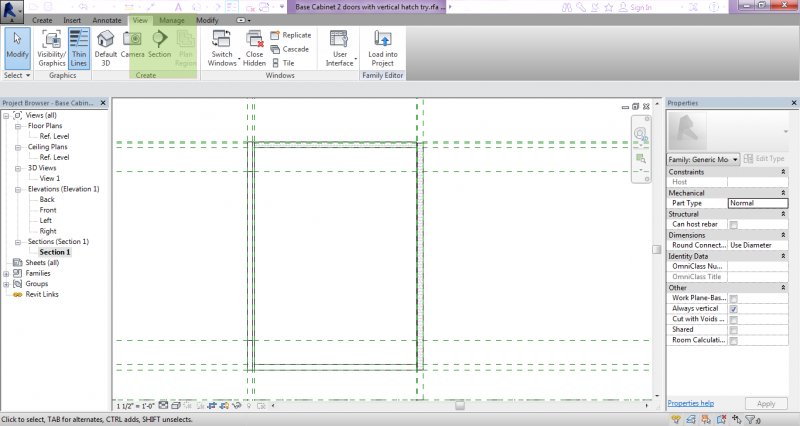Click Switch Windows in quick access toolbar

pos(265,7)
